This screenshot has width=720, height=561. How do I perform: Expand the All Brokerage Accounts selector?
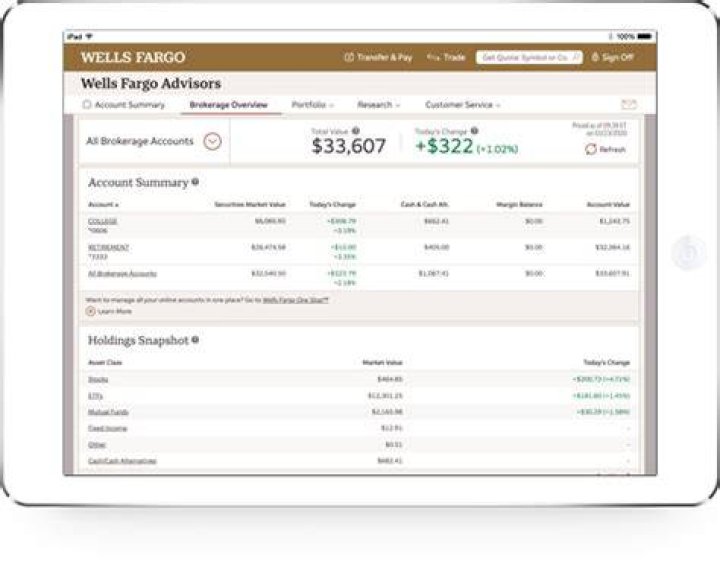(x=212, y=141)
